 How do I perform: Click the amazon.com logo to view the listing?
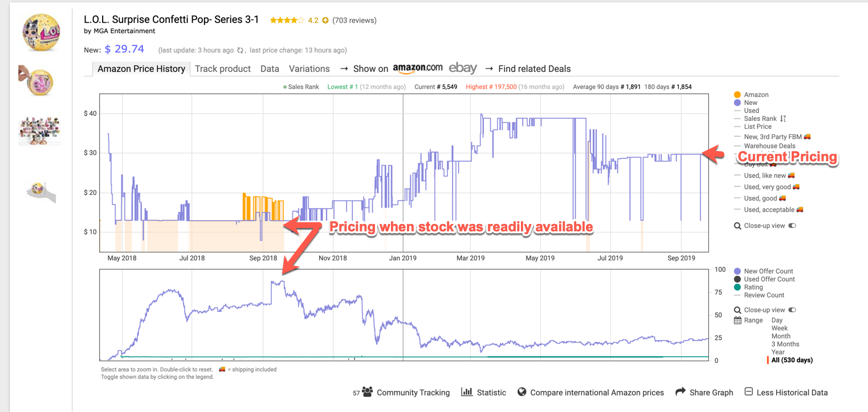[417, 68]
